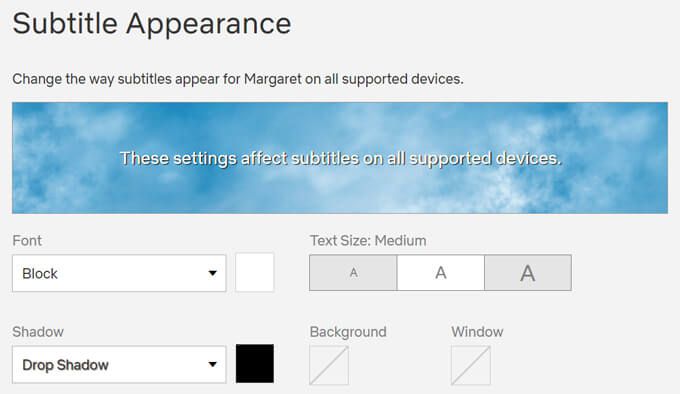Screen dimensions: 680x394
Task: Select the large text size A
Action: (528, 273)
